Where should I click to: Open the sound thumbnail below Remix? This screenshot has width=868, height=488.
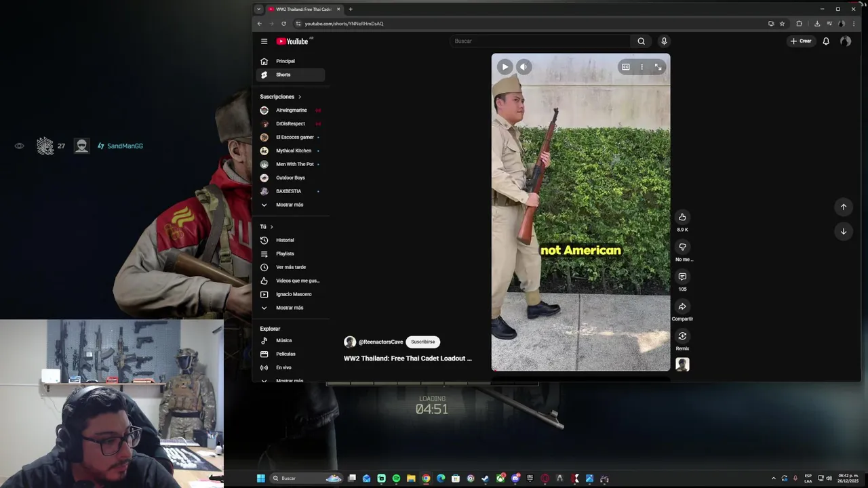pyautogui.click(x=682, y=365)
